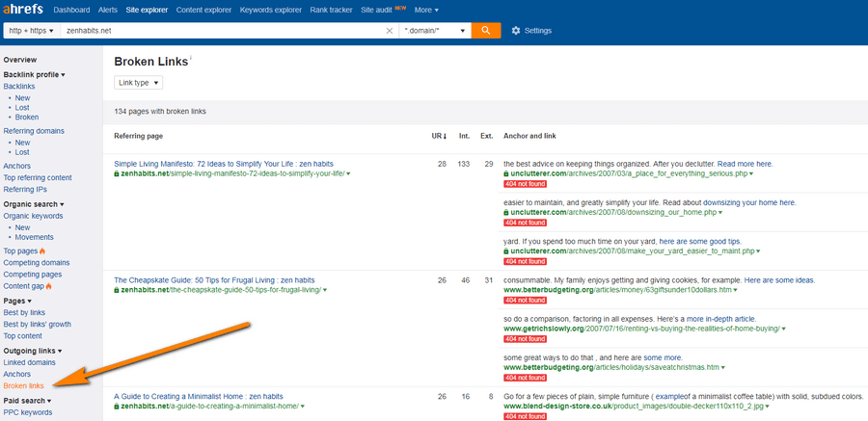Click the Ext. column header
This screenshot has width=868, height=421.
tap(487, 136)
